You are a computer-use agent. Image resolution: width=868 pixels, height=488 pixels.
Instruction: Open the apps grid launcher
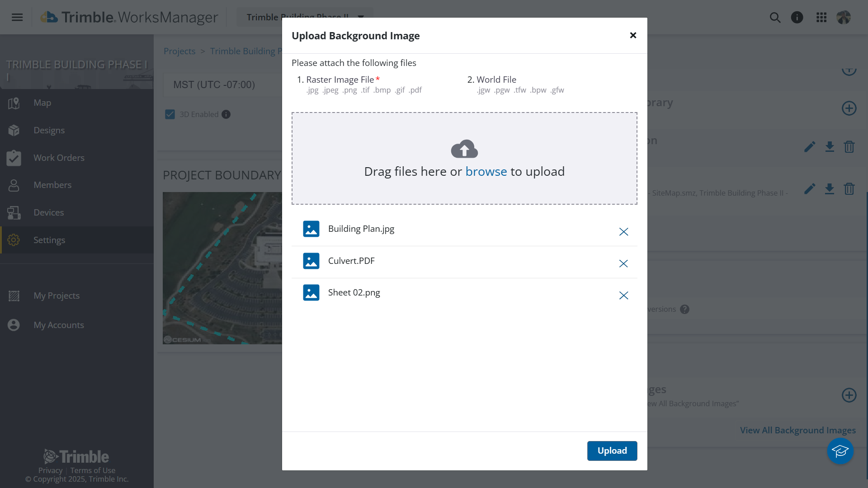click(x=821, y=17)
